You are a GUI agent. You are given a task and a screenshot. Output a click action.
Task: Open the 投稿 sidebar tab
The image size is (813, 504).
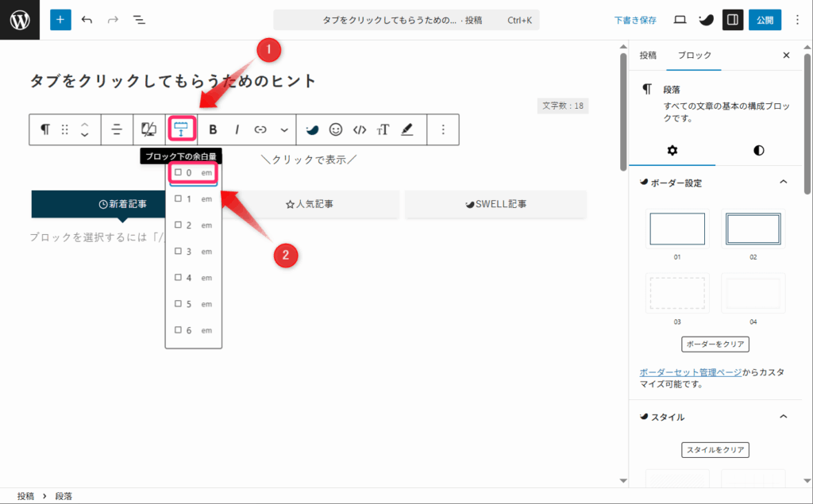pos(648,55)
